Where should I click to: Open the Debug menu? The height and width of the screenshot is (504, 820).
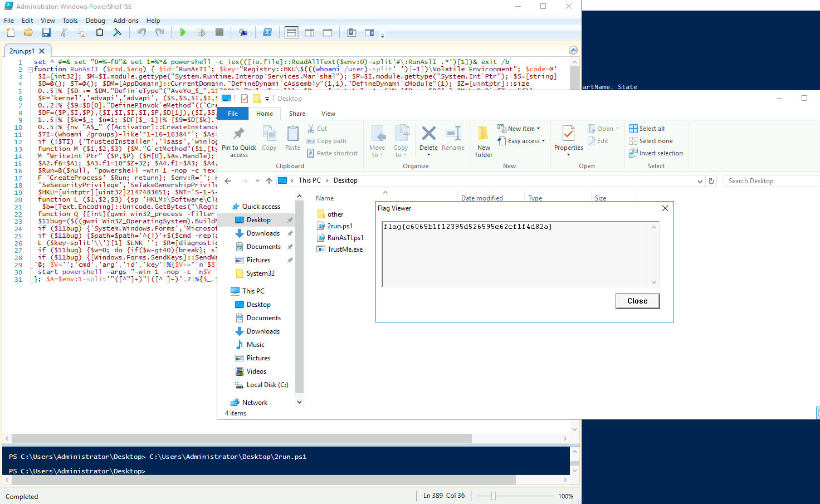pyautogui.click(x=95, y=21)
